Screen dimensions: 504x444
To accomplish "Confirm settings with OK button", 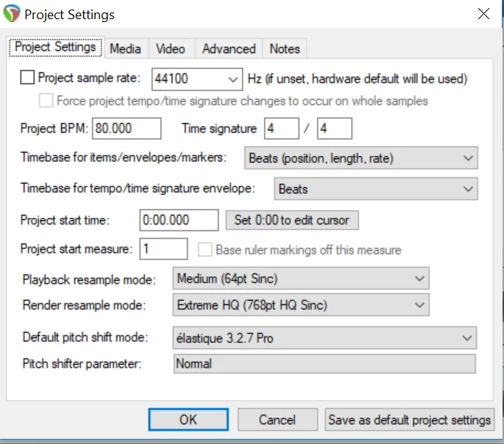I will click(x=188, y=420).
